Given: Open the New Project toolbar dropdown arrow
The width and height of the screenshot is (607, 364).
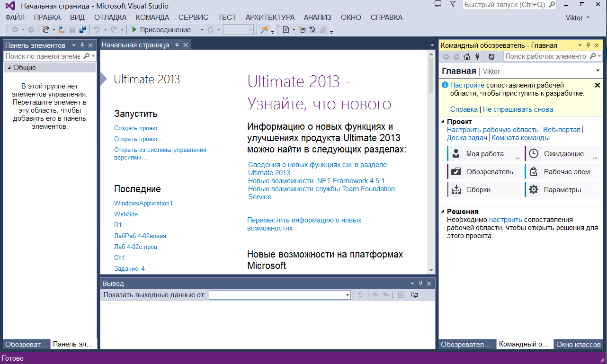Looking at the screenshot, I should click(54, 30).
